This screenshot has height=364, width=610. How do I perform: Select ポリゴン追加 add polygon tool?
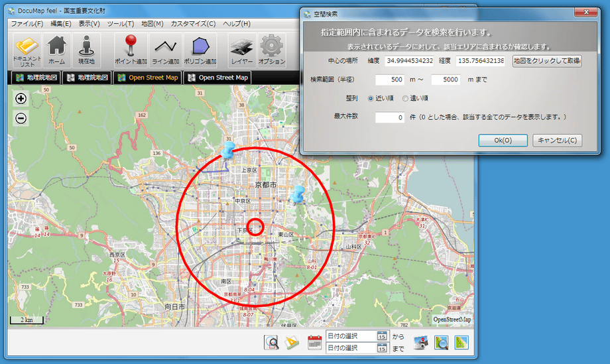pos(200,50)
